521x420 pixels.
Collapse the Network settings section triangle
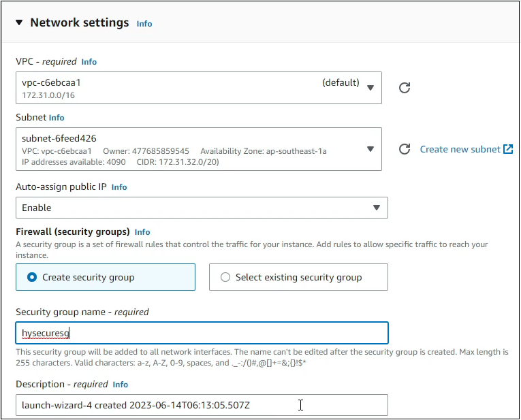click(x=19, y=23)
